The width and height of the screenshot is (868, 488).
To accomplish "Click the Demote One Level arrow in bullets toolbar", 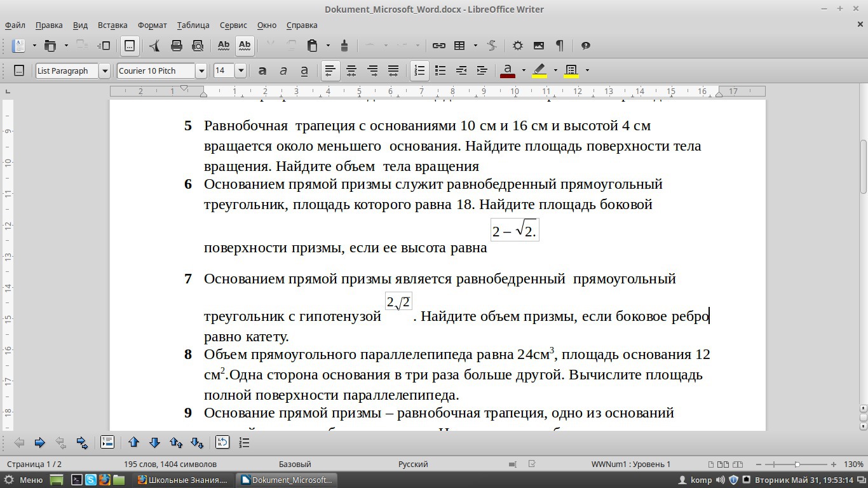I will click(39, 443).
